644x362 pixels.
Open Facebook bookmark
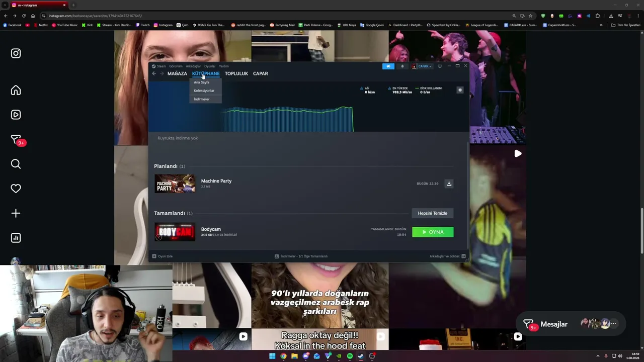[13, 25]
